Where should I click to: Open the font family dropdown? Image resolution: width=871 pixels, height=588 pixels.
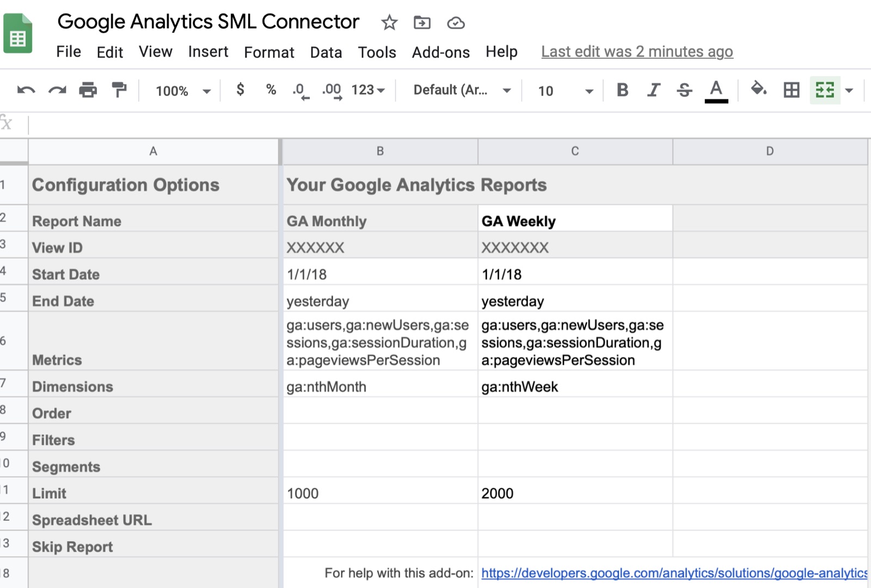click(462, 90)
